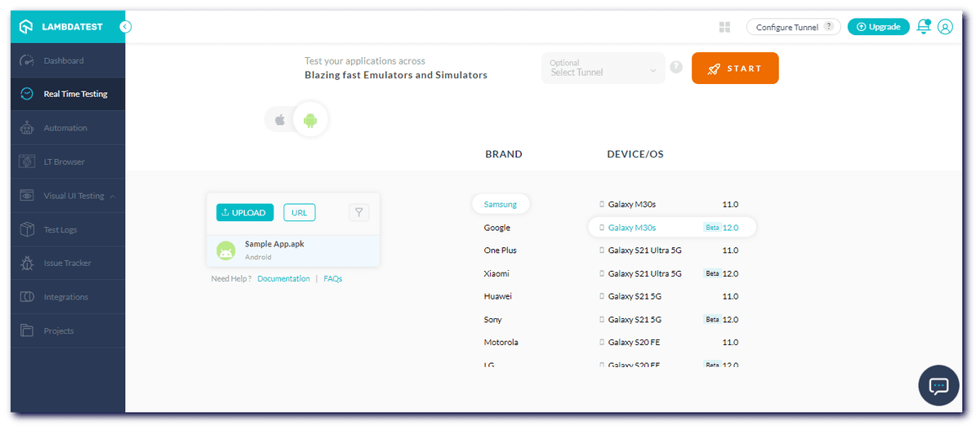Collapse the sidebar with the arrow button
Screen dimensions: 980x430
pyautogui.click(x=125, y=27)
